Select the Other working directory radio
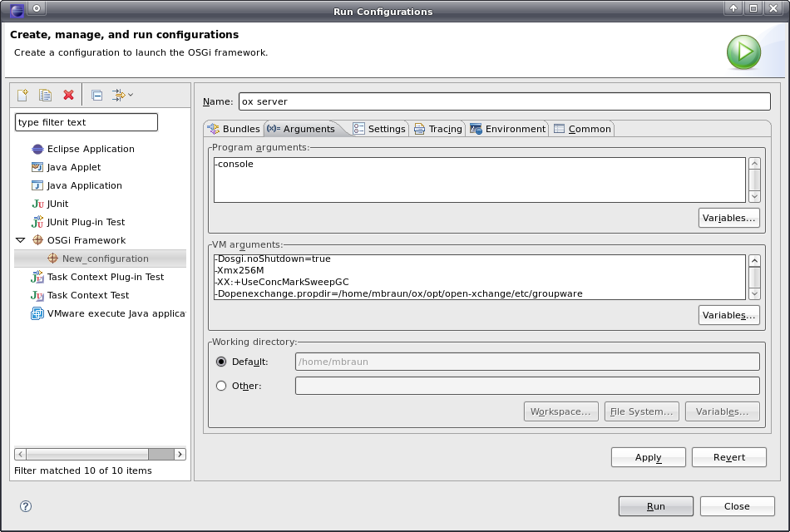This screenshot has height=532, width=790. (221, 386)
